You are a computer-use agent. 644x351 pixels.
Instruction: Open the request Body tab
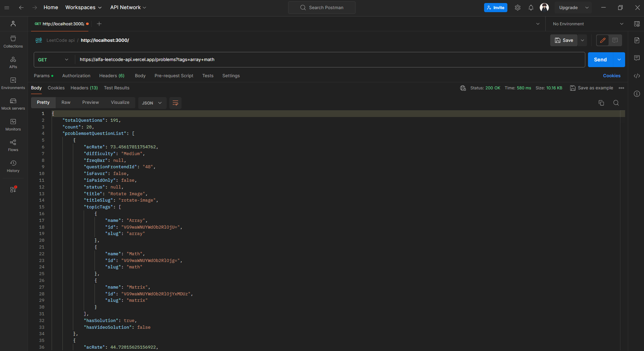point(140,76)
